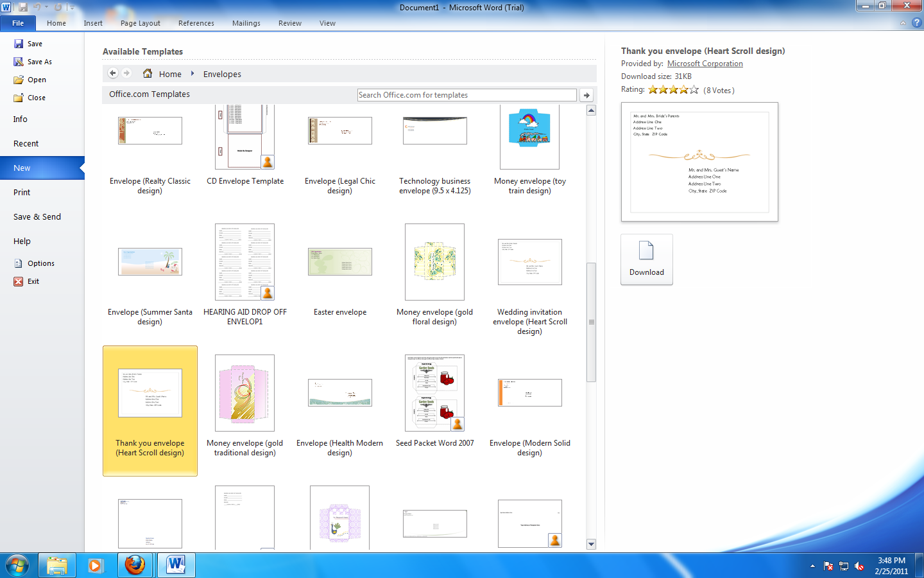Switch to the Insert ribbon tab
Screen dimensions: 924x578
[93, 23]
